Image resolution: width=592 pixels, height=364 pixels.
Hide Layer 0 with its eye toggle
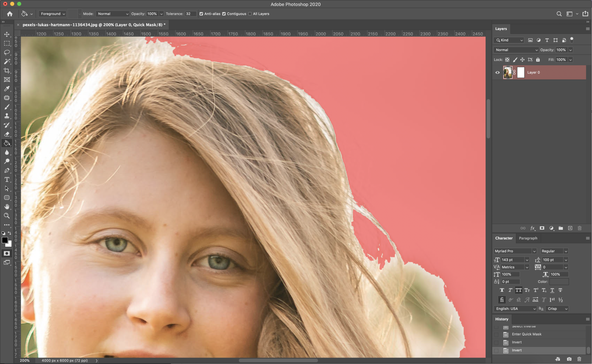497,72
